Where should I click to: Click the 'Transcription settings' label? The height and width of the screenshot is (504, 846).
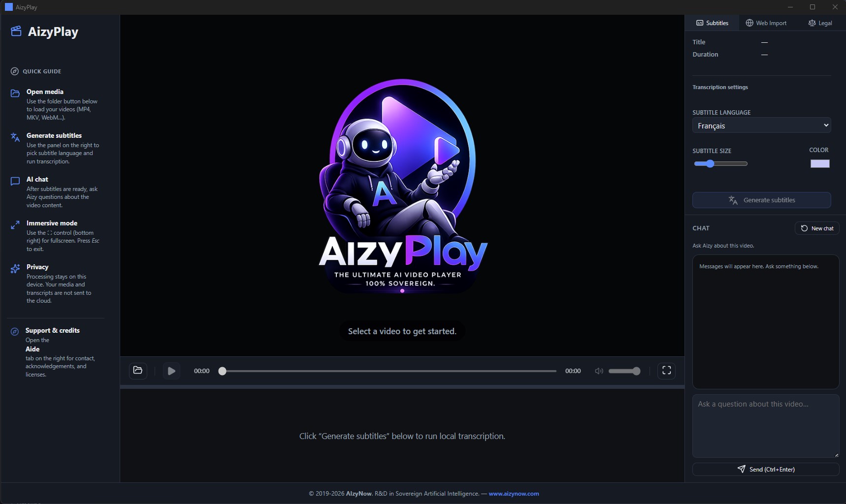click(720, 87)
